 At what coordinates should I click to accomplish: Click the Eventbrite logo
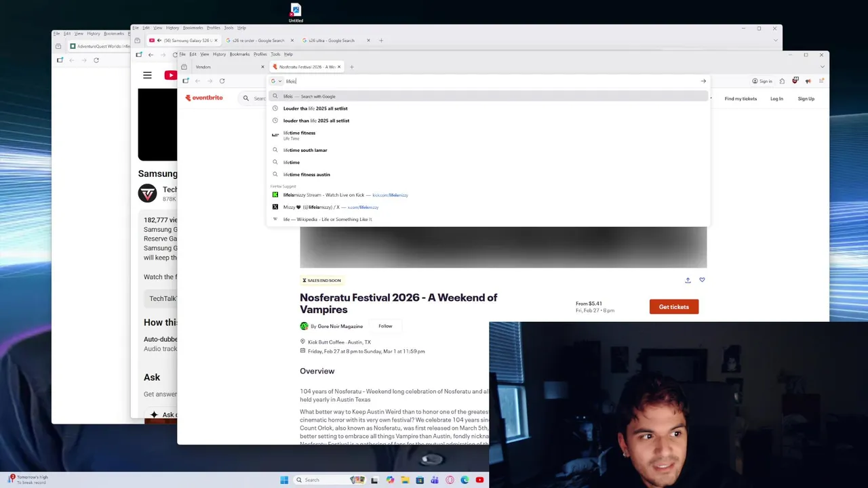(204, 98)
